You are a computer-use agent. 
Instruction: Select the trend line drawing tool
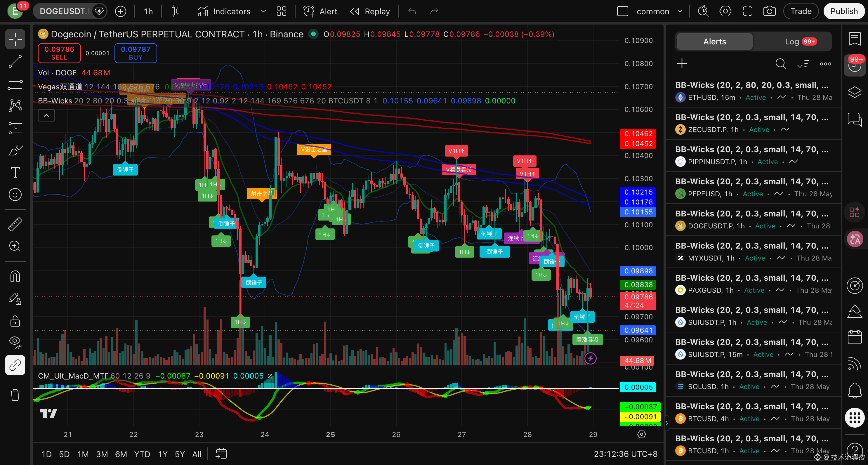click(x=15, y=61)
